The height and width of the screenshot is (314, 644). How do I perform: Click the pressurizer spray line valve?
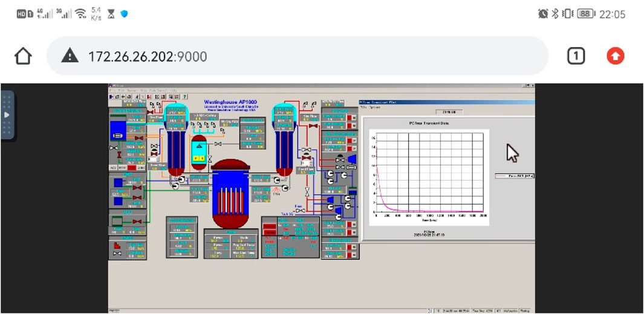[x=218, y=144]
